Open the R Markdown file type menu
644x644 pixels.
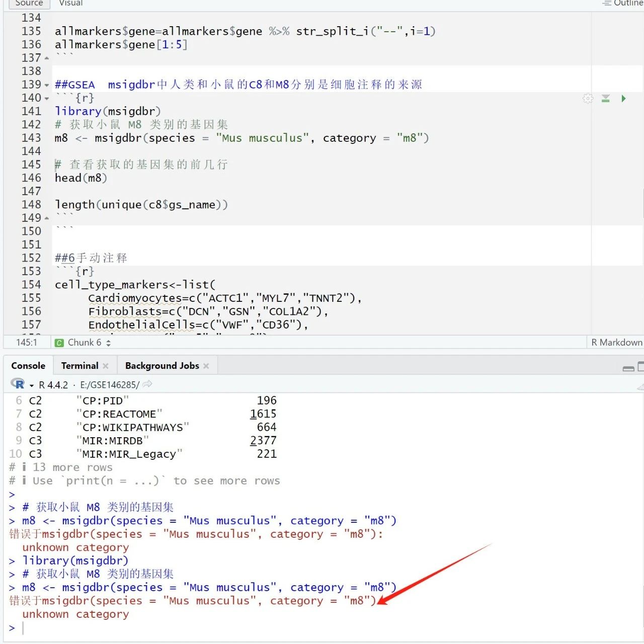click(616, 343)
